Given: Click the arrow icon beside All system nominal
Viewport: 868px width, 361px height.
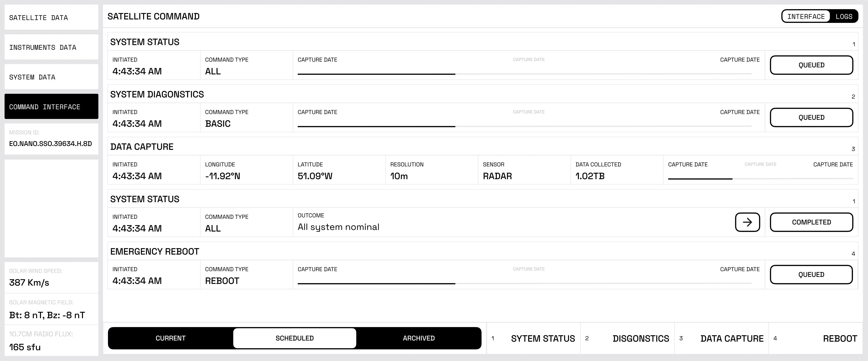Looking at the screenshot, I should coord(747,222).
